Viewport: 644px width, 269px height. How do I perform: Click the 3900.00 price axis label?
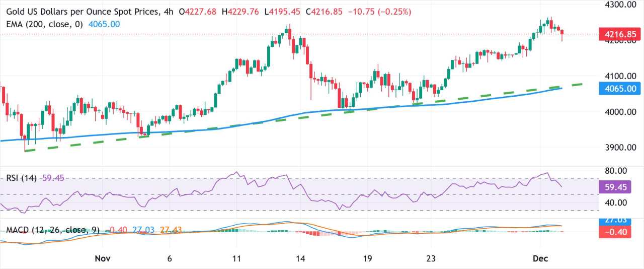[619, 147]
